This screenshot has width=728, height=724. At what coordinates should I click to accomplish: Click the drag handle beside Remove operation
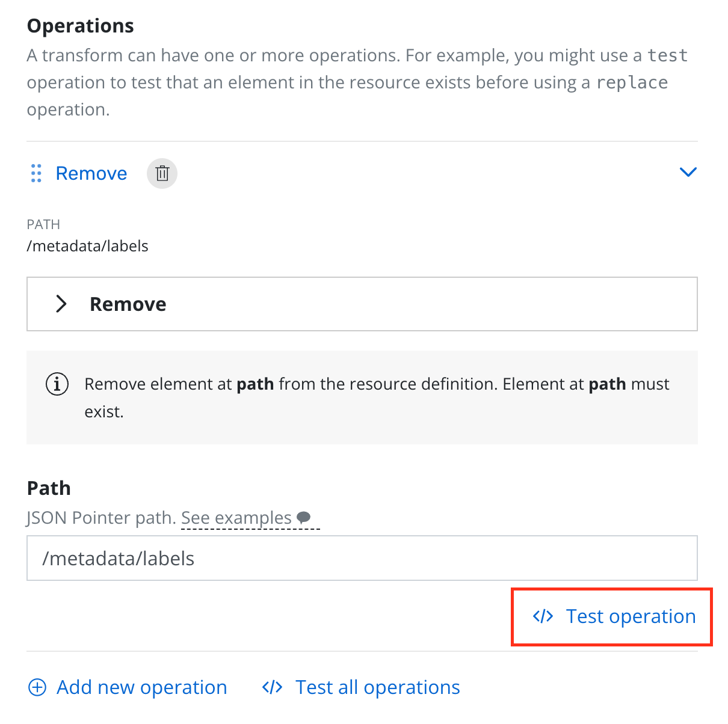coord(36,173)
